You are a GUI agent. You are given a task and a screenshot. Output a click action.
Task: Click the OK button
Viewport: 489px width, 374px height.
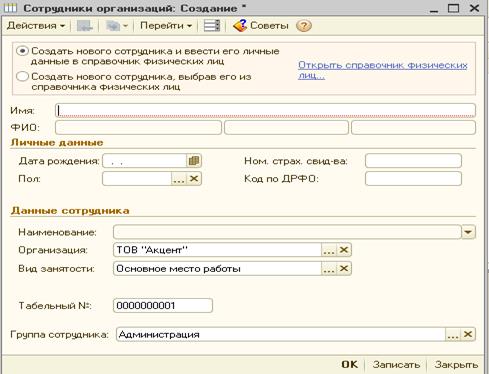pos(350,364)
